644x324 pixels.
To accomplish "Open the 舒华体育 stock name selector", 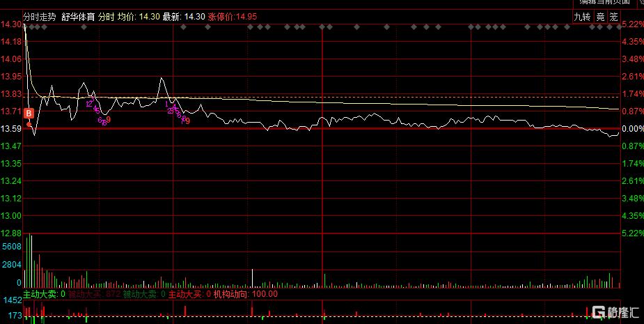I will point(78,17).
